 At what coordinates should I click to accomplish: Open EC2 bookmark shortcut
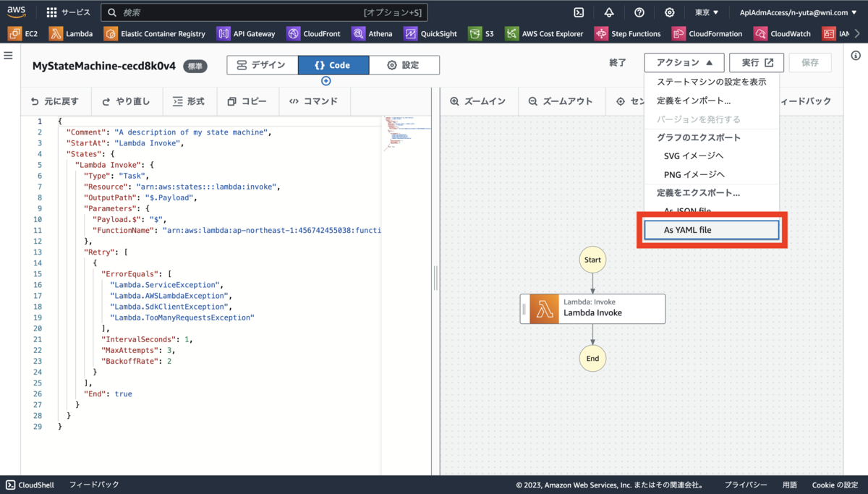(23, 33)
